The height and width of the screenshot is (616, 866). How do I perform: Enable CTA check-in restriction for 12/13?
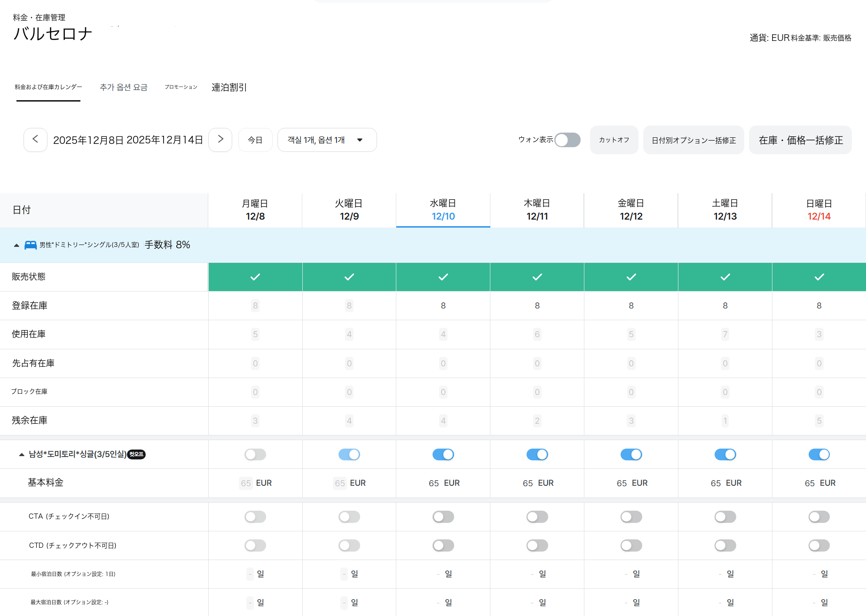click(725, 517)
